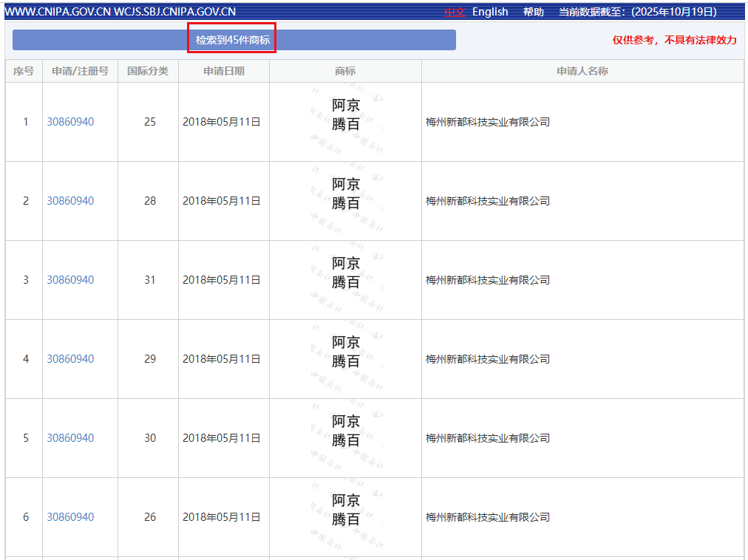Click the 仅供参考，不具有法律效力 notice
Screen dimensions: 748x560
coord(675,40)
